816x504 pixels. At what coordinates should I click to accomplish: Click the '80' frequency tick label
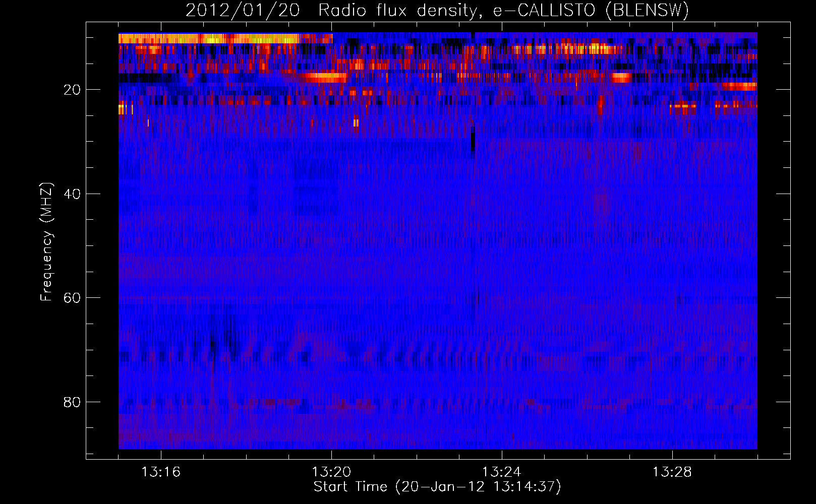click(72, 402)
